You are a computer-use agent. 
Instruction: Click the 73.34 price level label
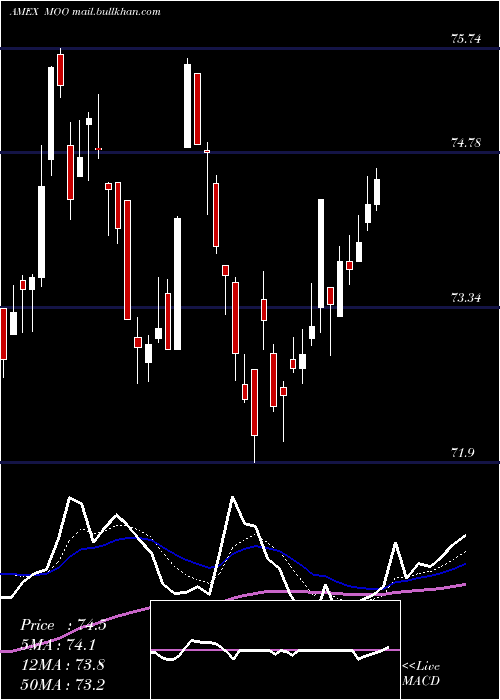click(466, 298)
